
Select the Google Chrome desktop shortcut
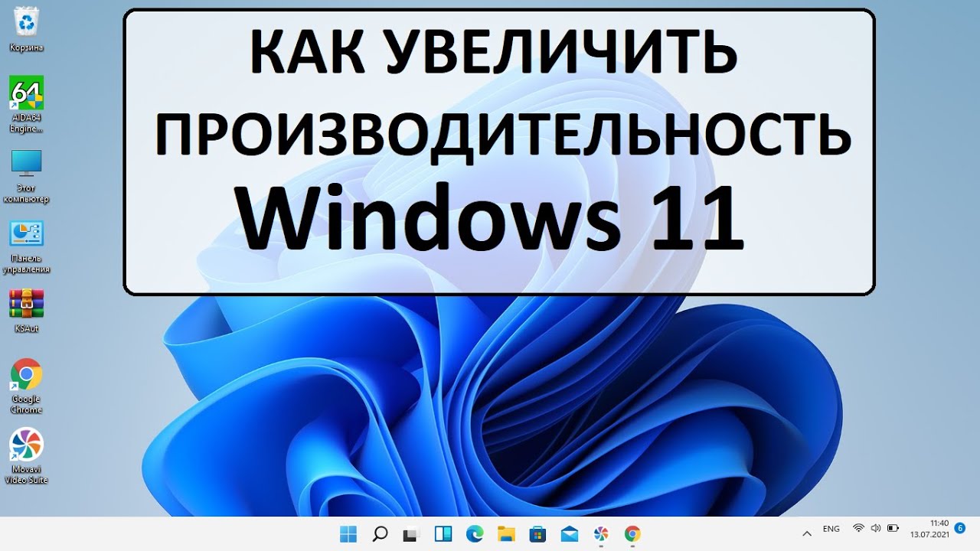coord(26,386)
